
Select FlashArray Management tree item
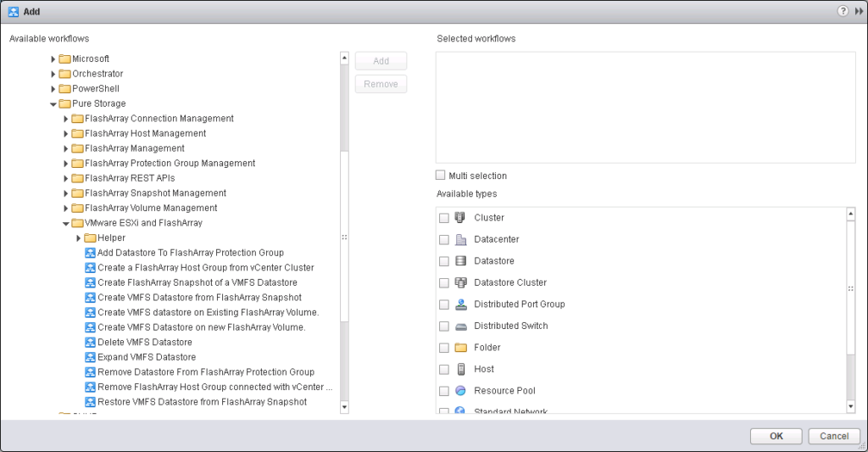[x=135, y=148]
